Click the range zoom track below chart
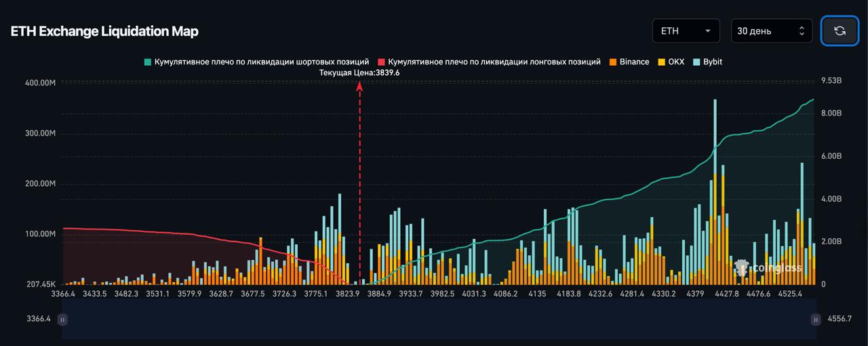Viewport: 868px width, 346px height. point(438,319)
